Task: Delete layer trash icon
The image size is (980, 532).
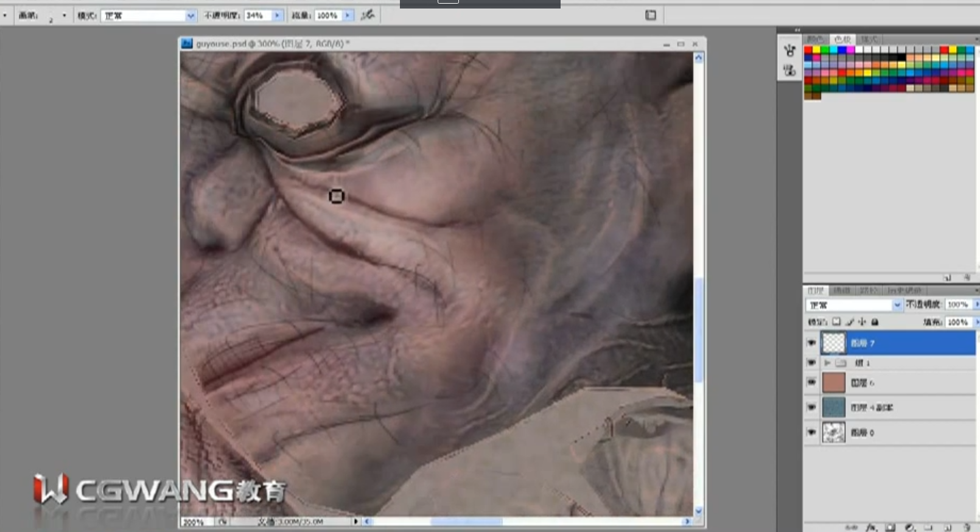Action: 967,527
